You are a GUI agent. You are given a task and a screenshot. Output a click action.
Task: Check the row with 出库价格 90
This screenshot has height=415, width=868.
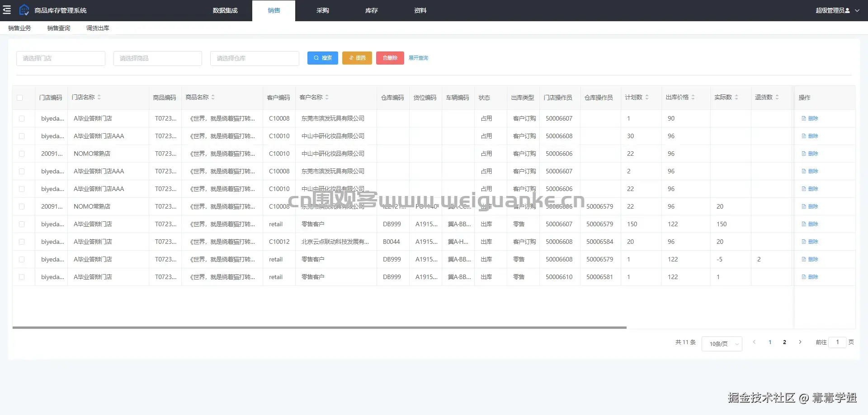pyautogui.click(x=22, y=118)
